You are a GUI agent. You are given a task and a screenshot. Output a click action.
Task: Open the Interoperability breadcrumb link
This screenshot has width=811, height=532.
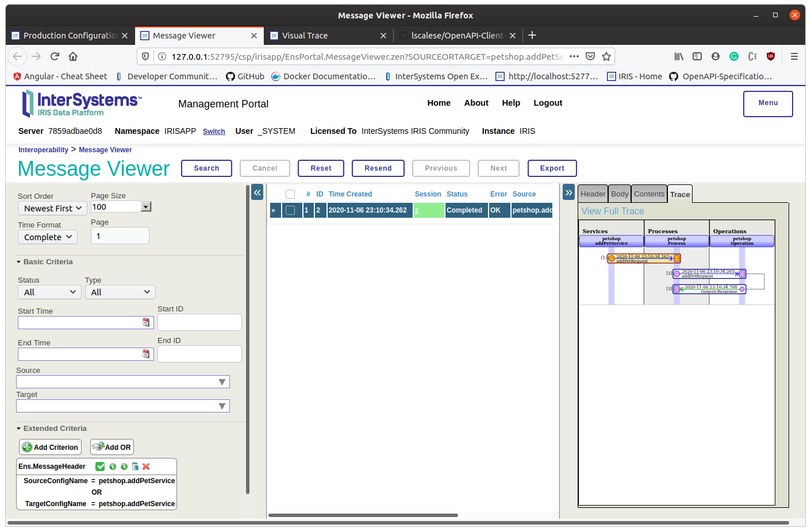pyautogui.click(x=43, y=150)
